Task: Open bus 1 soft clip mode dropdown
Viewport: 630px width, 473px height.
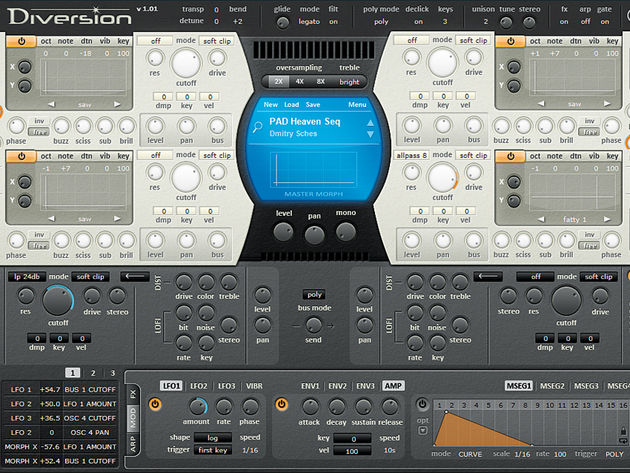Action: point(90,276)
